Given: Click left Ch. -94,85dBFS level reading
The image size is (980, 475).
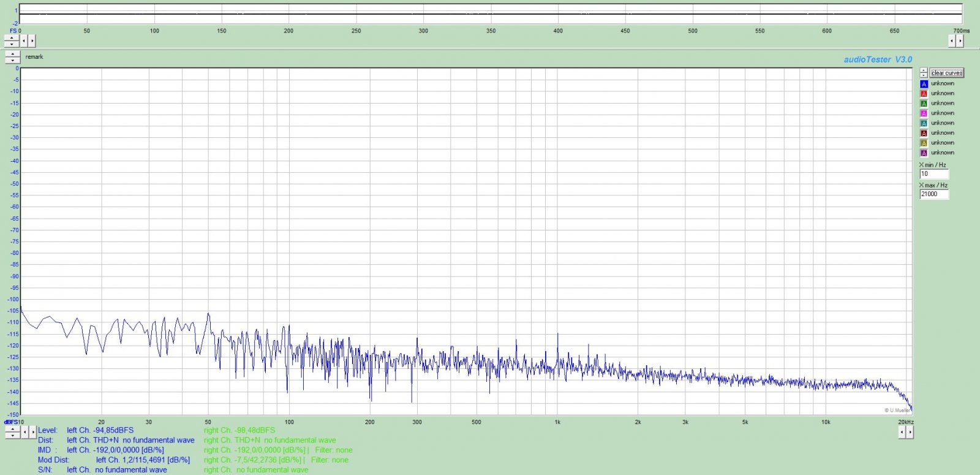Looking at the screenshot, I should pyautogui.click(x=100, y=430).
